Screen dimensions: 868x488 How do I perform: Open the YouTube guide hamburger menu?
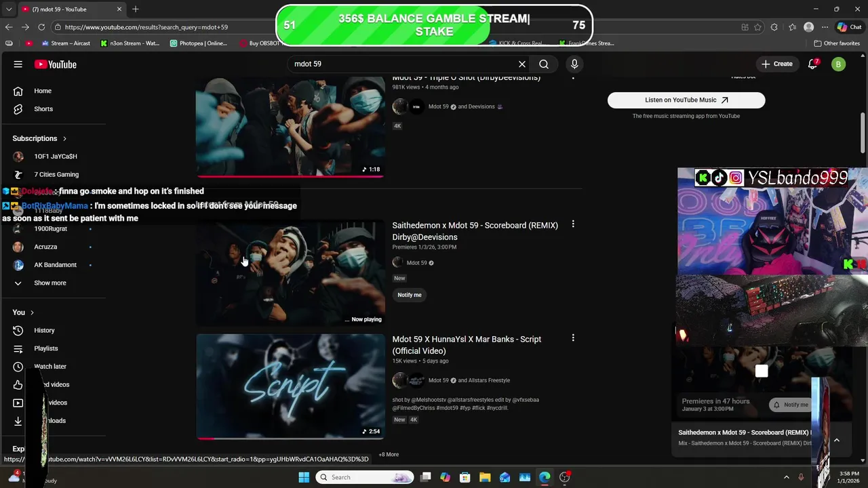click(x=18, y=64)
